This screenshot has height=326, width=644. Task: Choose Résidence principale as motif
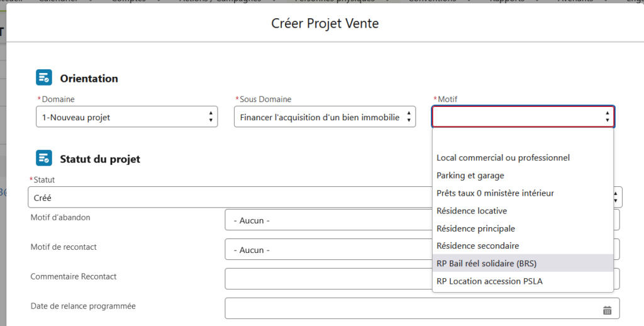coord(475,228)
